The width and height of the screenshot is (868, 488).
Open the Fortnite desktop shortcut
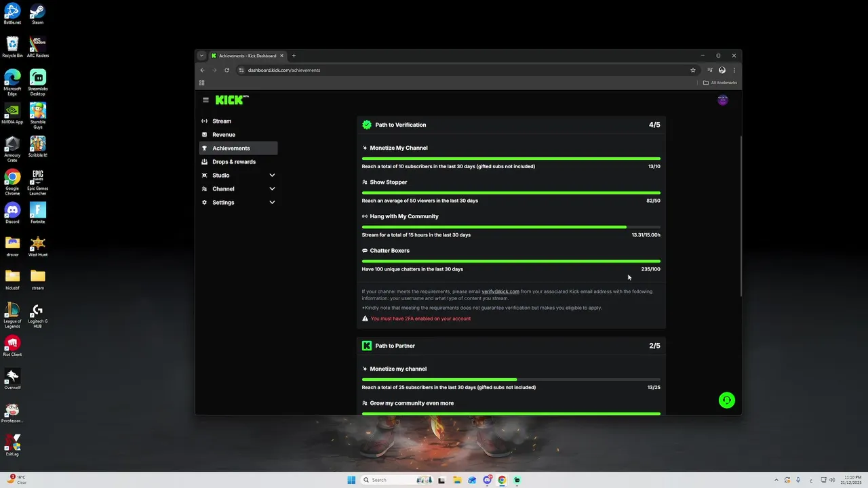coord(37,213)
